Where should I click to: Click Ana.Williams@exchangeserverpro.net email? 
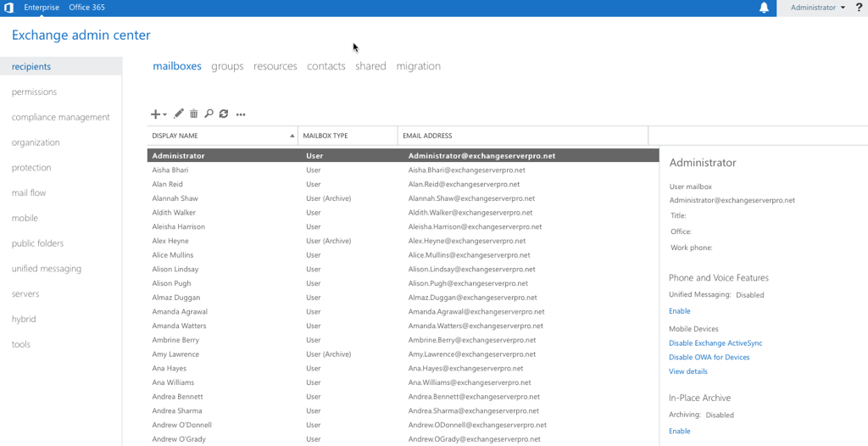pos(470,382)
